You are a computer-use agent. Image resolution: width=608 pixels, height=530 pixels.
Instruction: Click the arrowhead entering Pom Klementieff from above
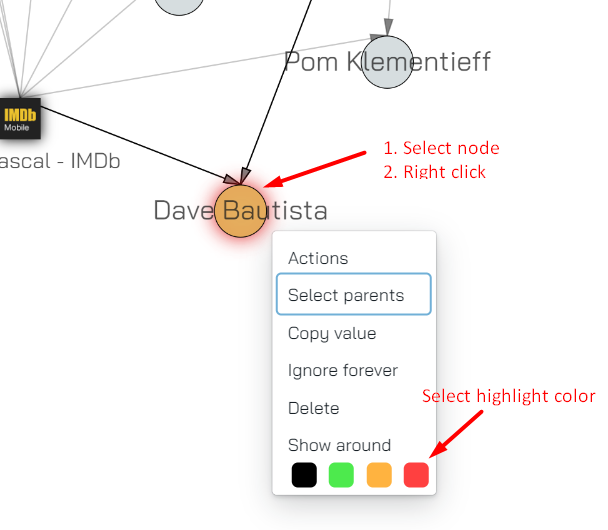[388, 27]
